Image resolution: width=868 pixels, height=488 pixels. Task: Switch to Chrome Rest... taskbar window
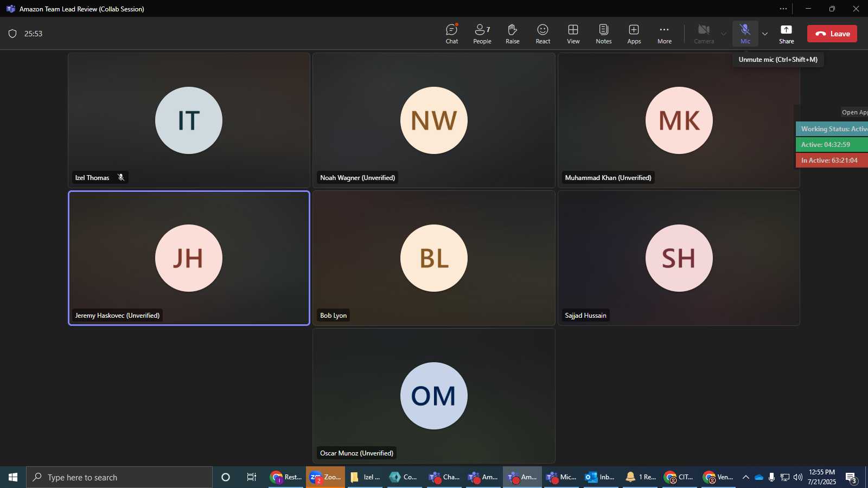tap(286, 477)
